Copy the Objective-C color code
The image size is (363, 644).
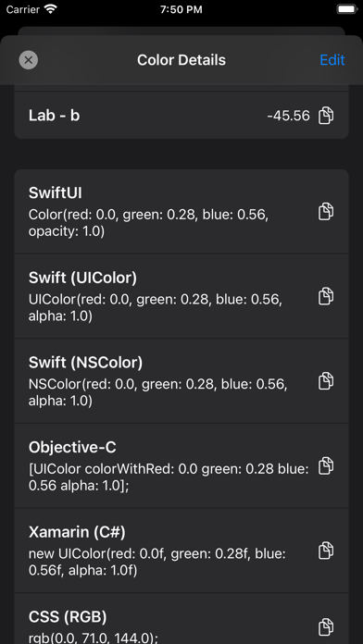[x=326, y=465]
